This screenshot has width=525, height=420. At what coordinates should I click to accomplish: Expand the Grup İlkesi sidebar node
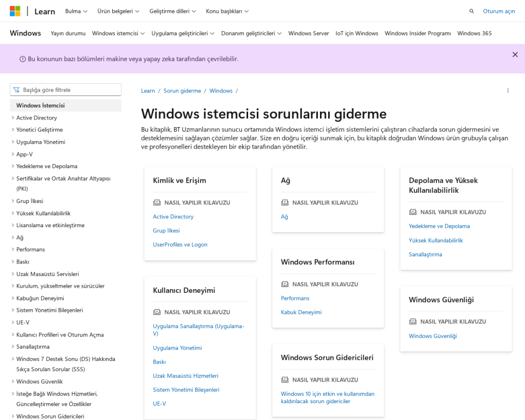point(13,201)
